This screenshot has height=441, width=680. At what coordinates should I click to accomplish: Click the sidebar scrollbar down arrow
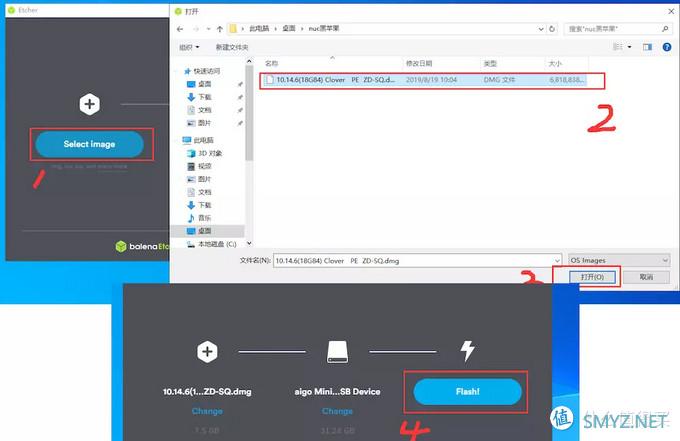[x=249, y=243]
